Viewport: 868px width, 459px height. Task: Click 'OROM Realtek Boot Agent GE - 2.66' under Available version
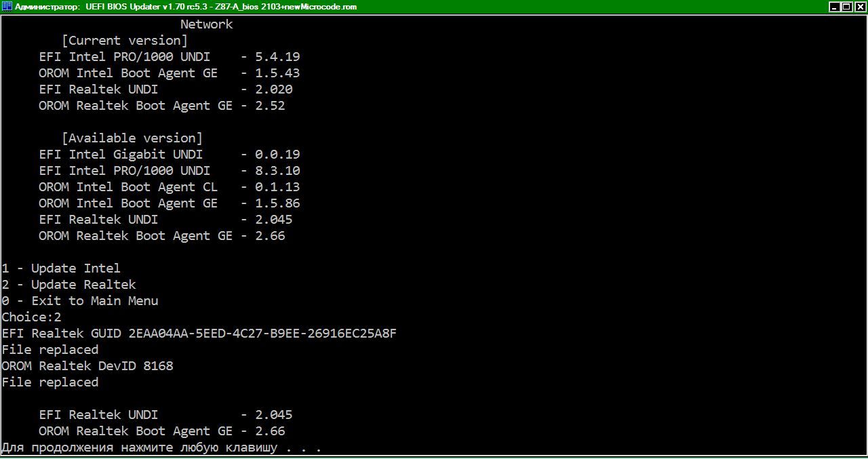tap(161, 236)
